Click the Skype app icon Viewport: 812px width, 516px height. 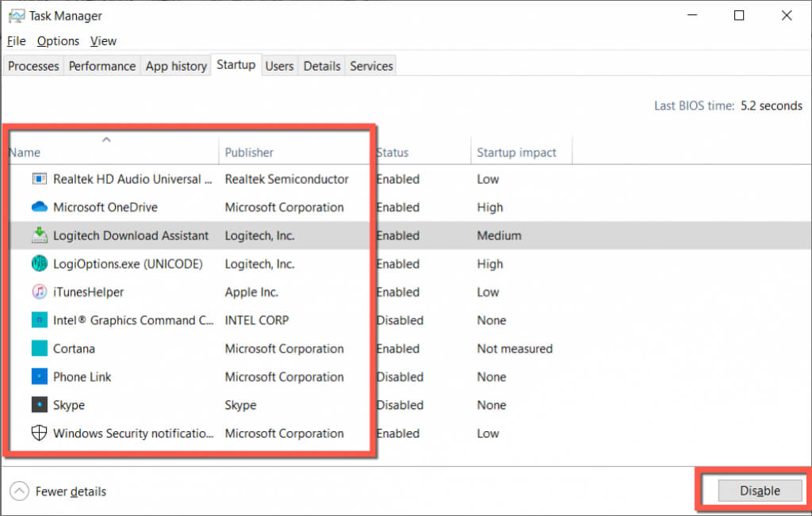point(40,405)
